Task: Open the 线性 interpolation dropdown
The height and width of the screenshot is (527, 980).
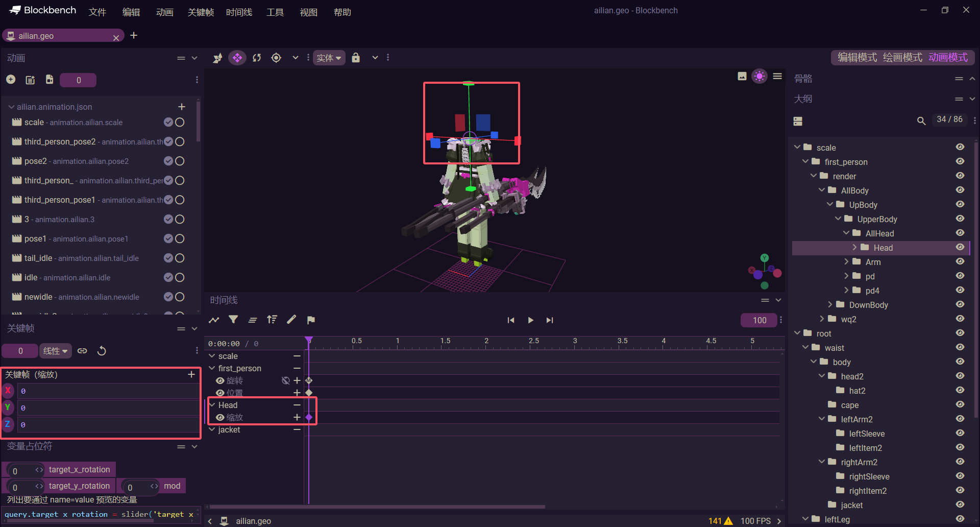Action: pyautogui.click(x=55, y=351)
